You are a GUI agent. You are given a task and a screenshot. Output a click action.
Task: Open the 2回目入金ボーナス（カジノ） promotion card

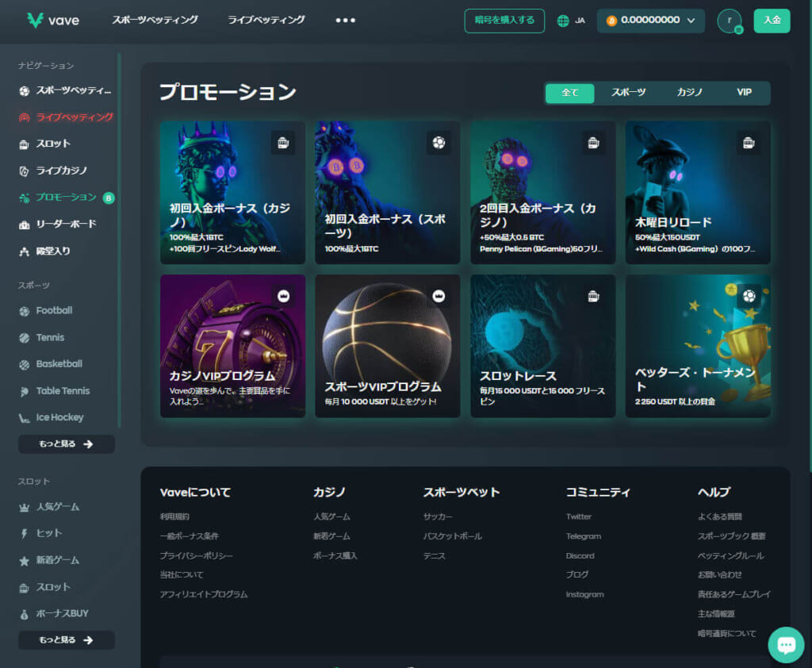[542, 192]
